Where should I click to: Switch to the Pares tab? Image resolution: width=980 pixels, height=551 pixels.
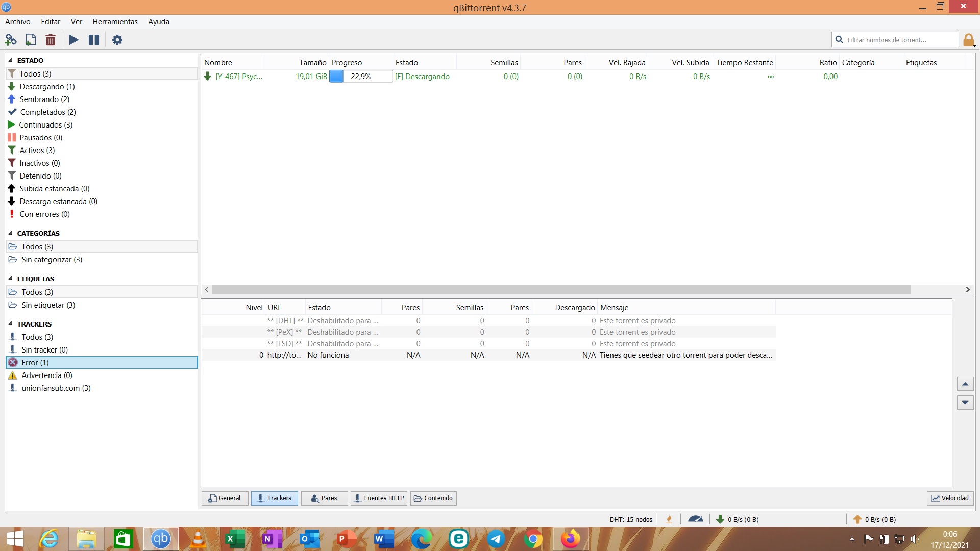click(325, 498)
